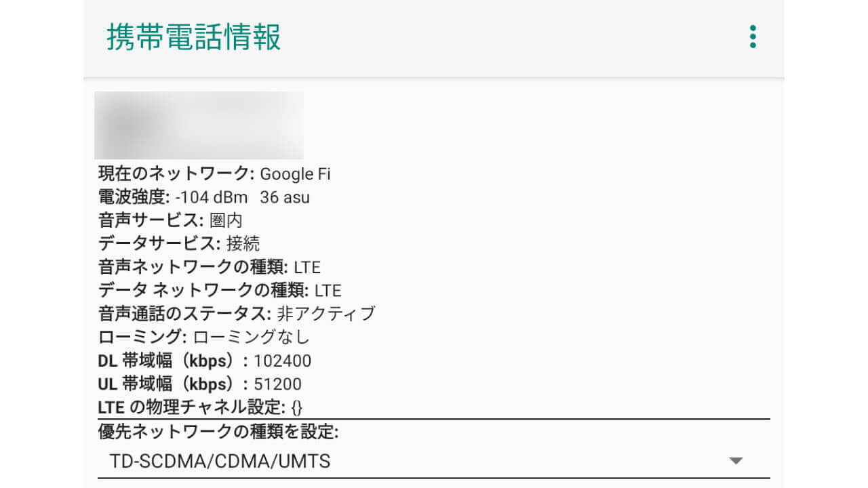Tap the UL 帯域幅 51200 value

277,384
